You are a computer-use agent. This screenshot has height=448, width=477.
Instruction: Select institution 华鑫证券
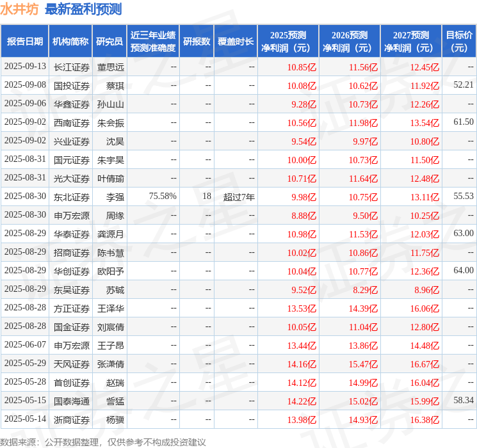click(72, 104)
